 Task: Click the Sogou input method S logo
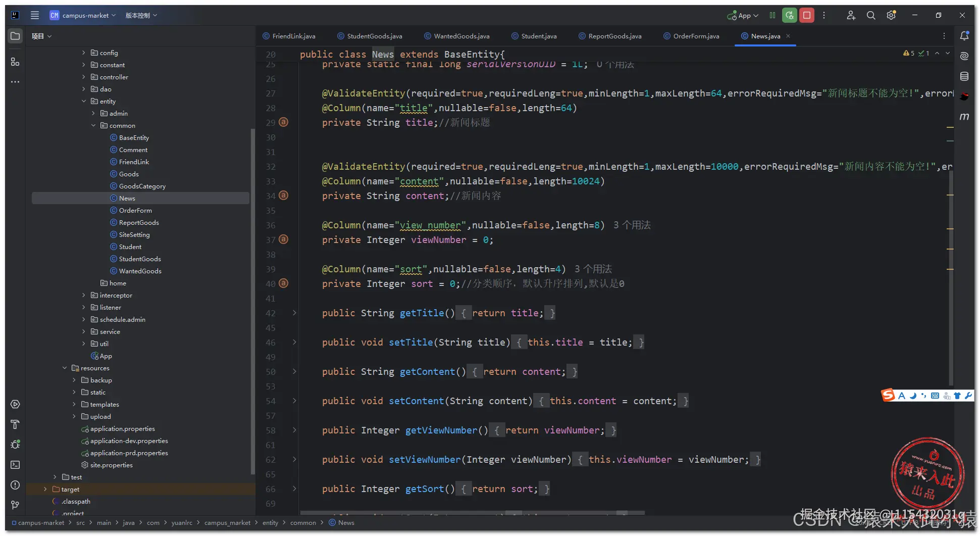coord(888,395)
